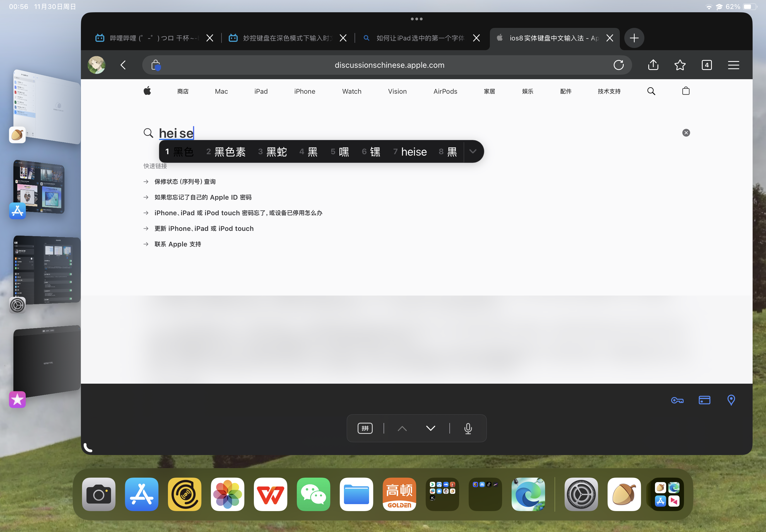766x532 pixels.
Task: Tap the share icon in toolbar
Action: click(653, 65)
